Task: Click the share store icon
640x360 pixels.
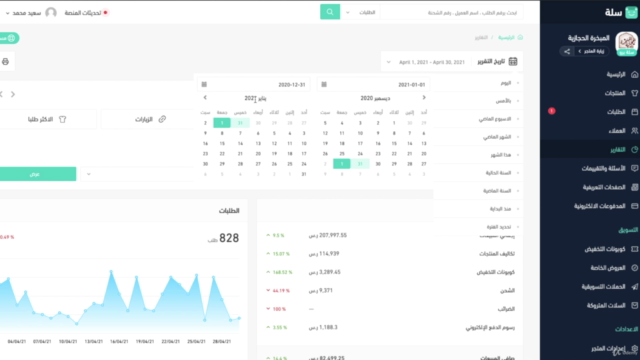Action: tap(567, 51)
